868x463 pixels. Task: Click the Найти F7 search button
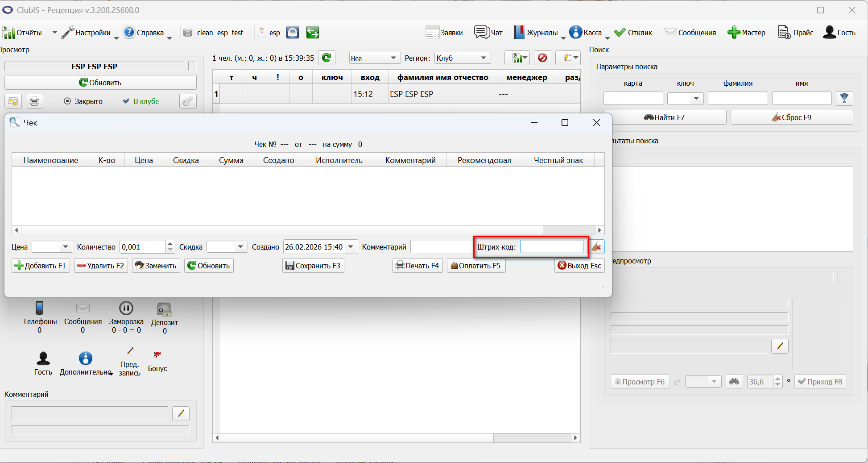[665, 117]
